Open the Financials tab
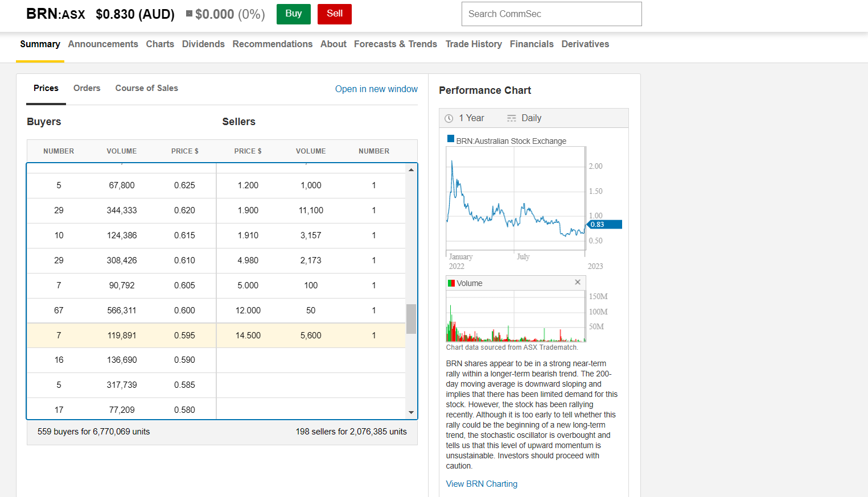This screenshot has width=868, height=497. [532, 44]
